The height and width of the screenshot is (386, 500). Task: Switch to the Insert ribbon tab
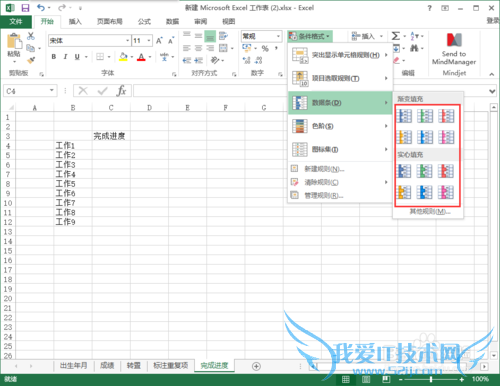[75, 22]
